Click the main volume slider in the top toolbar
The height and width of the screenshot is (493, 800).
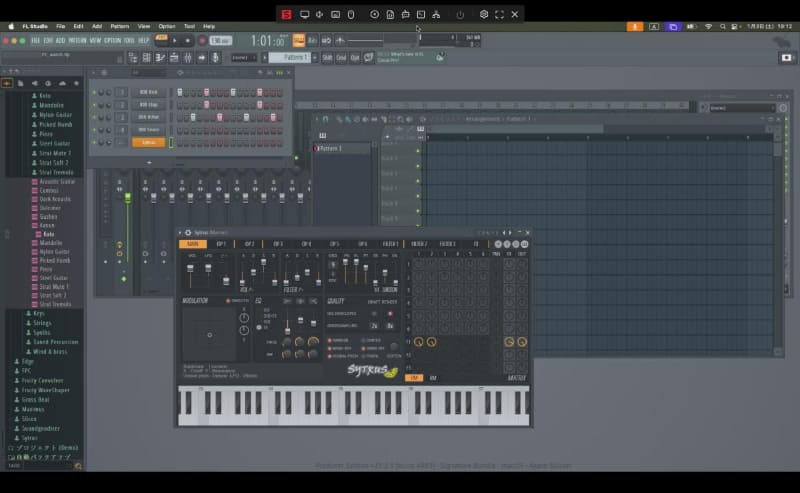[365, 40]
